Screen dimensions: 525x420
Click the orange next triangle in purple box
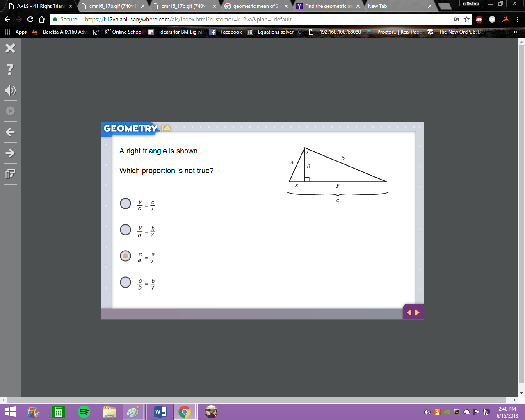point(418,313)
